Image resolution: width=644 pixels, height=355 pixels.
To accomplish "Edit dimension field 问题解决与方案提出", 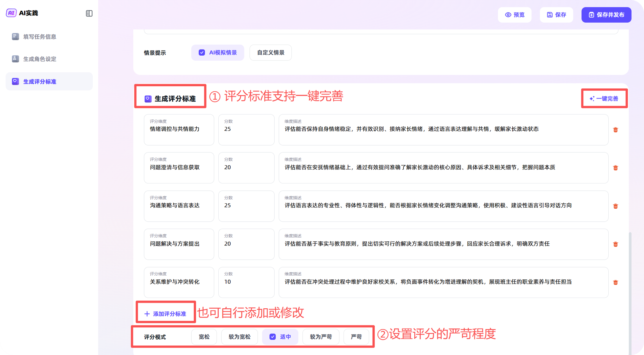I will (x=179, y=244).
